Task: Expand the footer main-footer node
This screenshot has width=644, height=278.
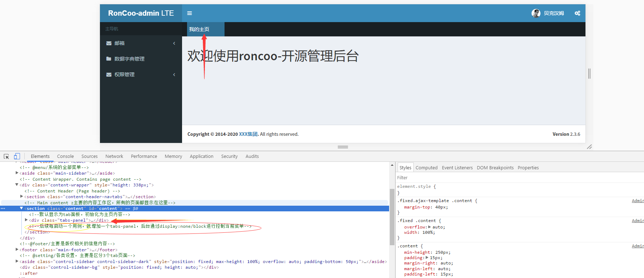Action: tap(17, 249)
